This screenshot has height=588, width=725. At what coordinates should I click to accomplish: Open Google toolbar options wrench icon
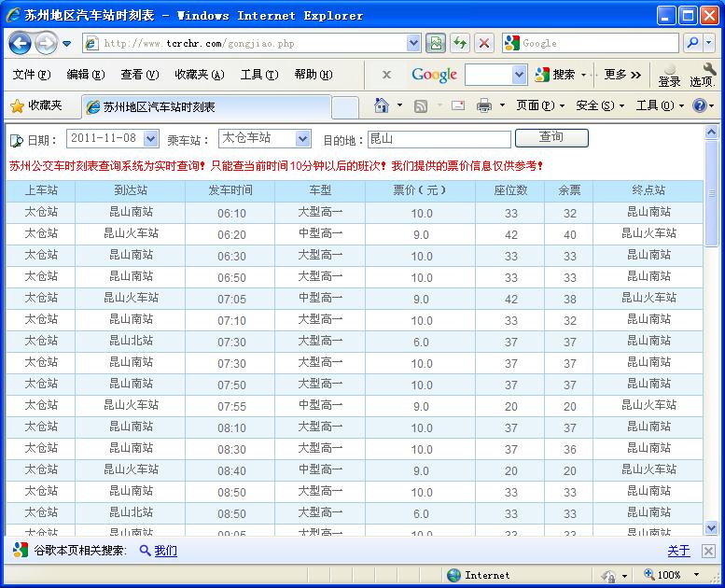coord(708,71)
